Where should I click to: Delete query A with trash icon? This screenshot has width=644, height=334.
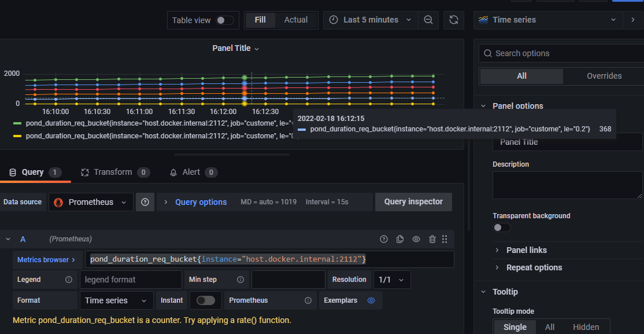[432, 239]
